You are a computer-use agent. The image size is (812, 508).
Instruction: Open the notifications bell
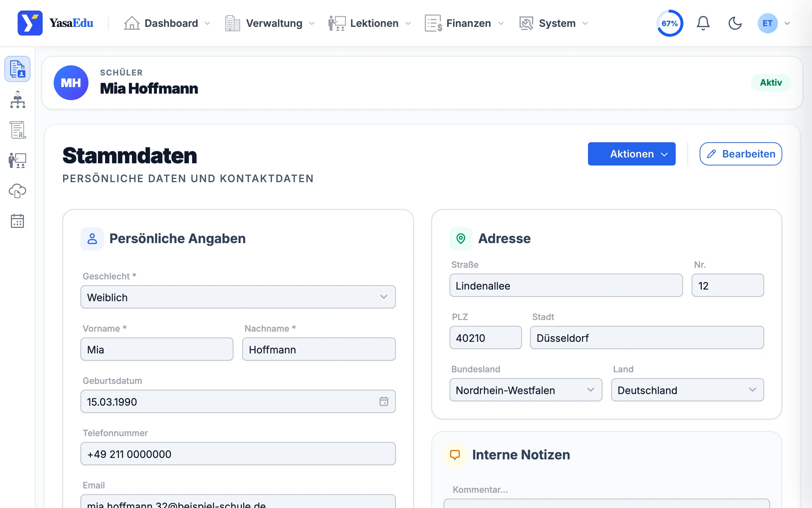tap(703, 23)
